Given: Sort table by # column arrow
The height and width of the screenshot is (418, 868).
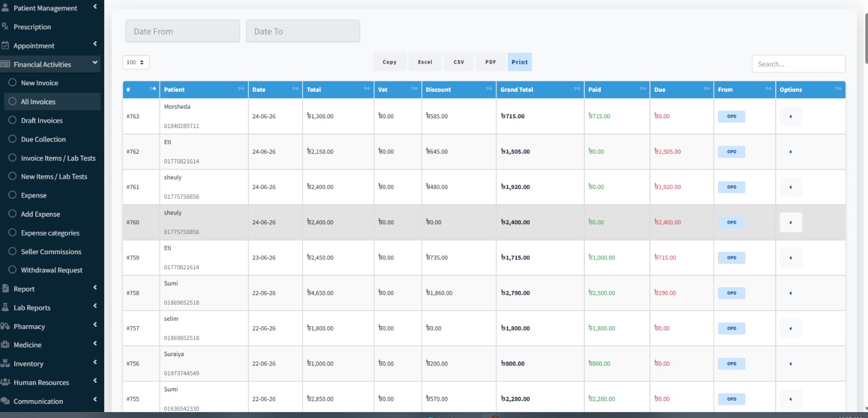Looking at the screenshot, I should [x=154, y=88].
